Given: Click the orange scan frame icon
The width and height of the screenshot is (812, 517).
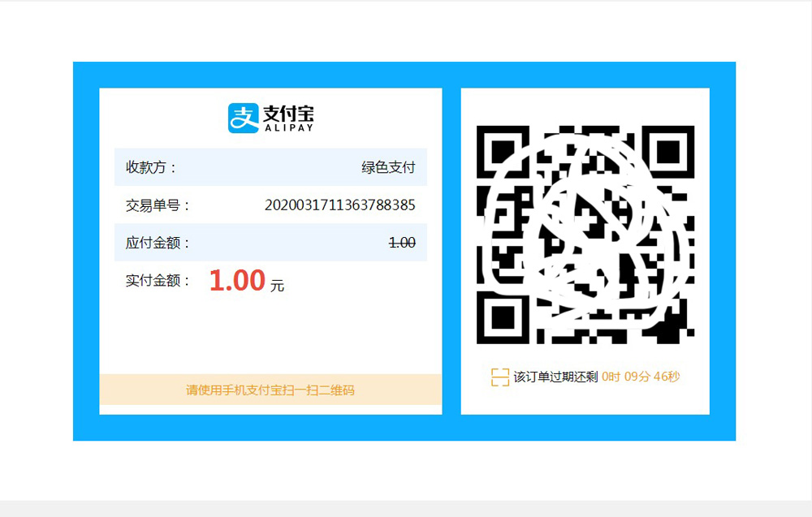Looking at the screenshot, I should point(499,377).
